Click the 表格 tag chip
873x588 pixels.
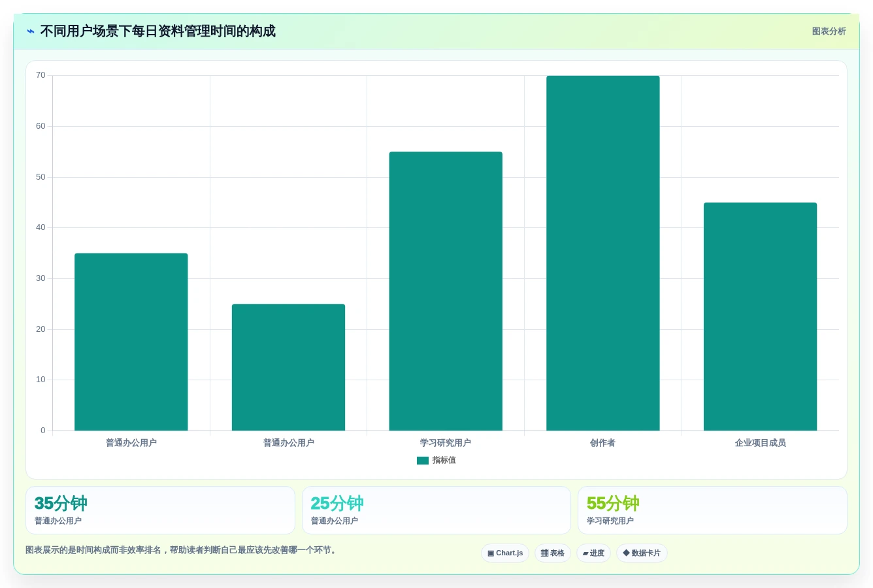click(553, 553)
